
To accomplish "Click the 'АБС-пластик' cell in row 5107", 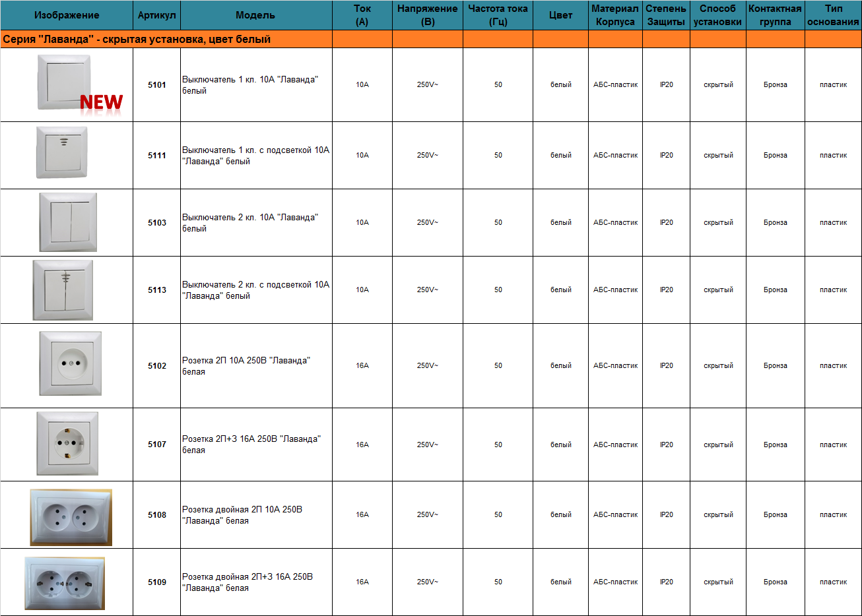I will 615,445.
